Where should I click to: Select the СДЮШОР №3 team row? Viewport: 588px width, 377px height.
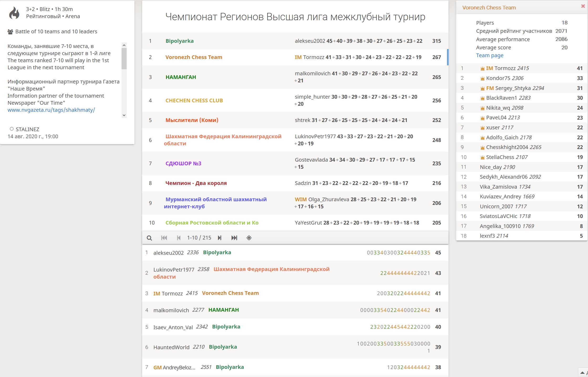point(295,163)
